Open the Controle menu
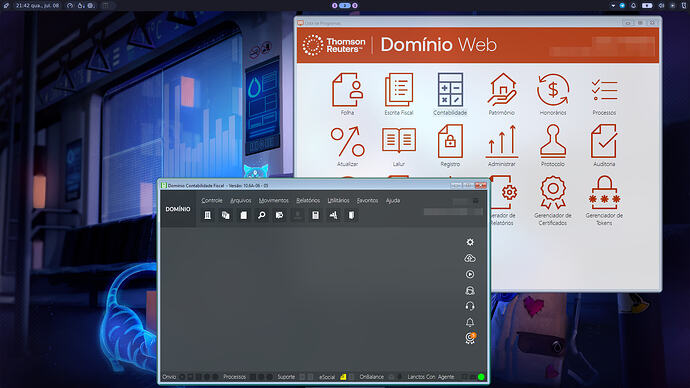Image resolution: width=690 pixels, height=388 pixels. pos(212,200)
